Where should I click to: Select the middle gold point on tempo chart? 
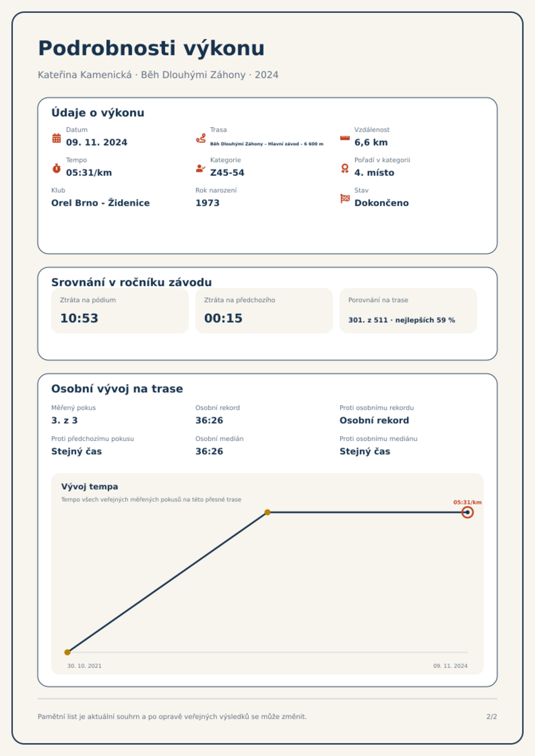pos(267,512)
